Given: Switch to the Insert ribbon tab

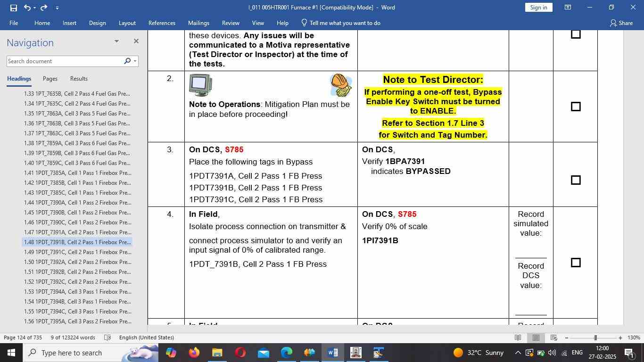Looking at the screenshot, I should (69, 23).
